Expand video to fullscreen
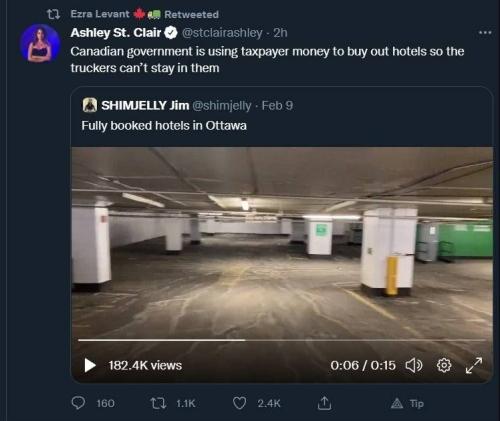500x421 pixels. (474, 365)
